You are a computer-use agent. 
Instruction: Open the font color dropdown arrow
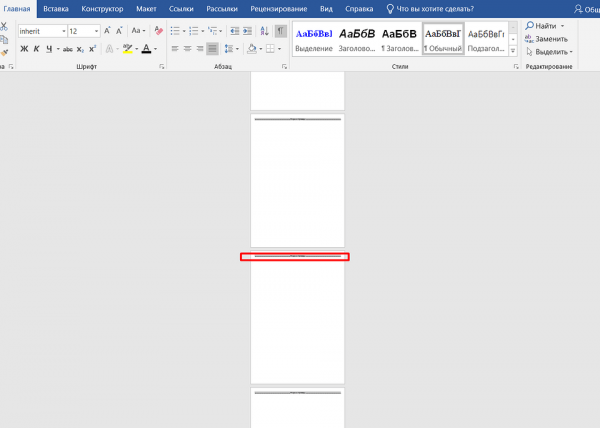(155, 49)
